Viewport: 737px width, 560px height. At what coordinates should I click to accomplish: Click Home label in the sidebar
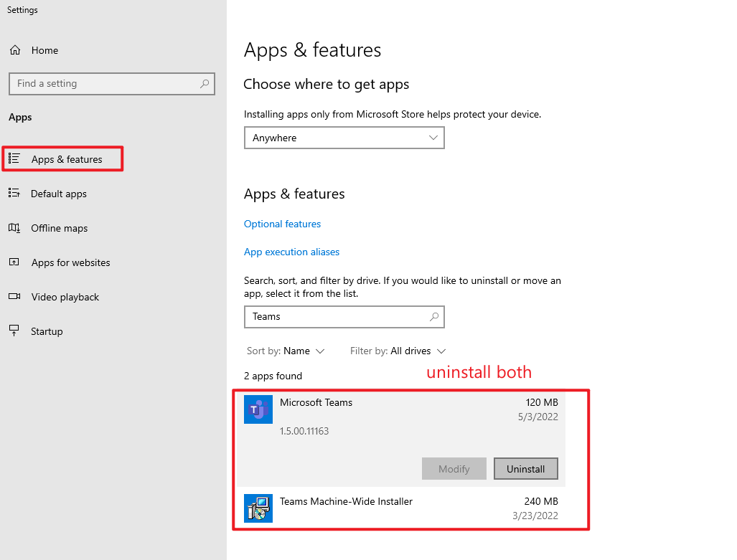[44, 50]
